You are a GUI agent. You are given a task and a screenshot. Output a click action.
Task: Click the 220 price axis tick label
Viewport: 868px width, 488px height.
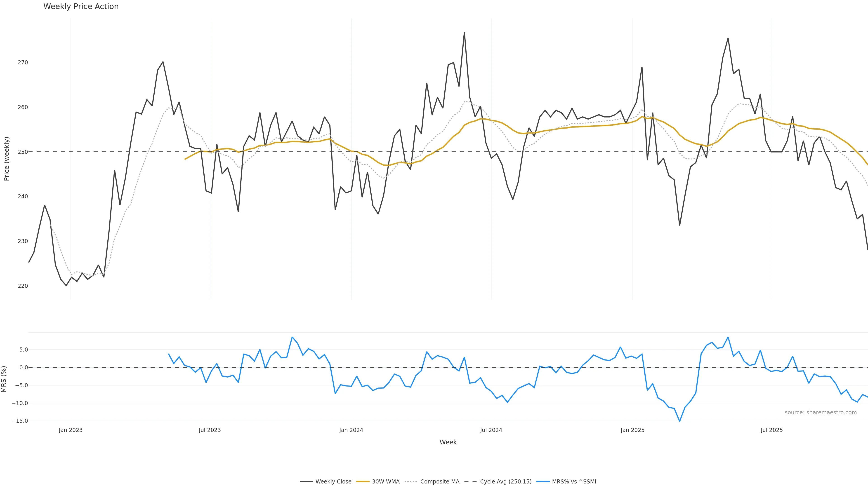point(23,286)
